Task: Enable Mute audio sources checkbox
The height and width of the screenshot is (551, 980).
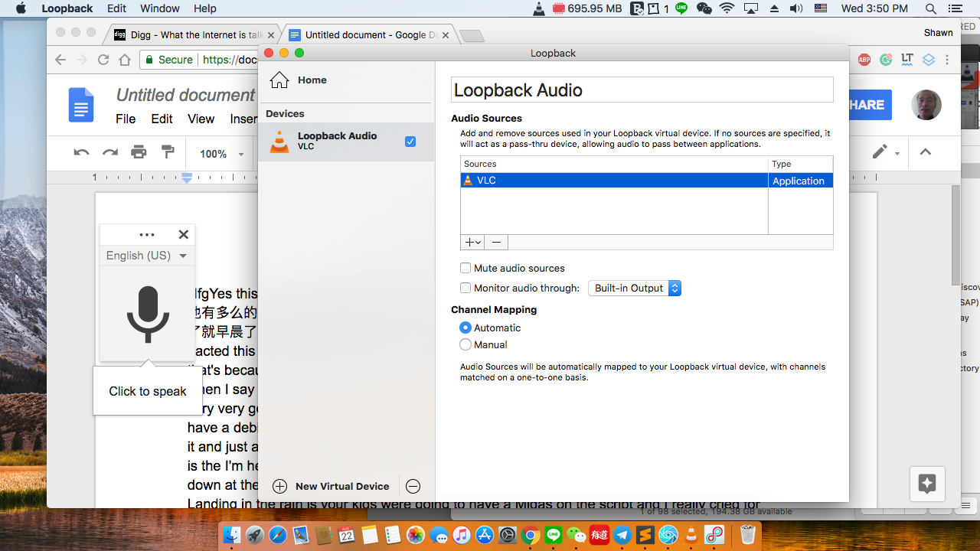Action: click(465, 268)
